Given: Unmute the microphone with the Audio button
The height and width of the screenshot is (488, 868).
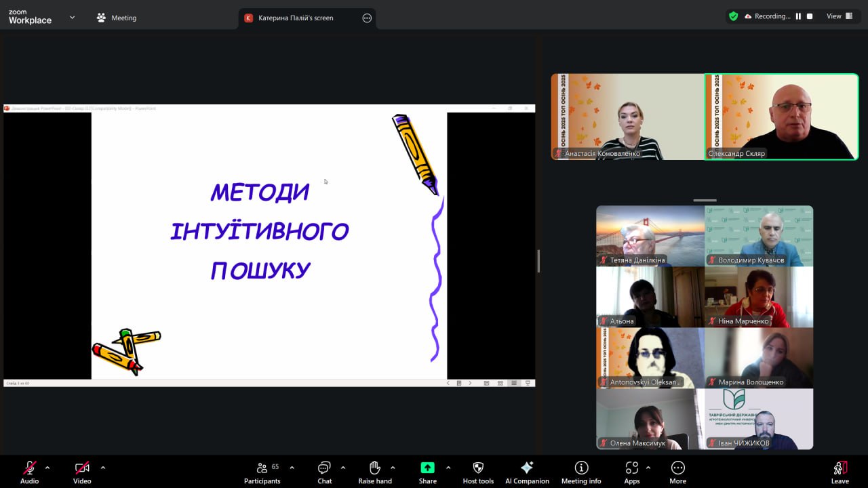Looking at the screenshot, I should coord(29,472).
